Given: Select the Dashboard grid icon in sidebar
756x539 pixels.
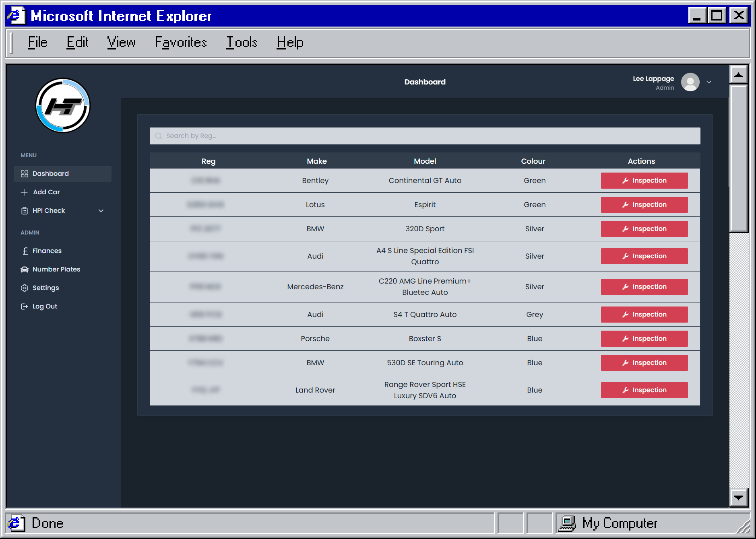Looking at the screenshot, I should (x=25, y=173).
